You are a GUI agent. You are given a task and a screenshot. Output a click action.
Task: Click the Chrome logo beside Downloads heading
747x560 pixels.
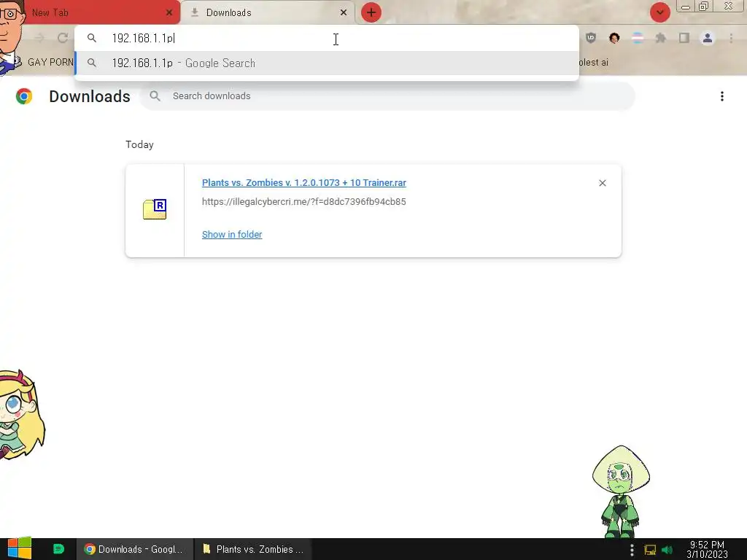point(24,96)
